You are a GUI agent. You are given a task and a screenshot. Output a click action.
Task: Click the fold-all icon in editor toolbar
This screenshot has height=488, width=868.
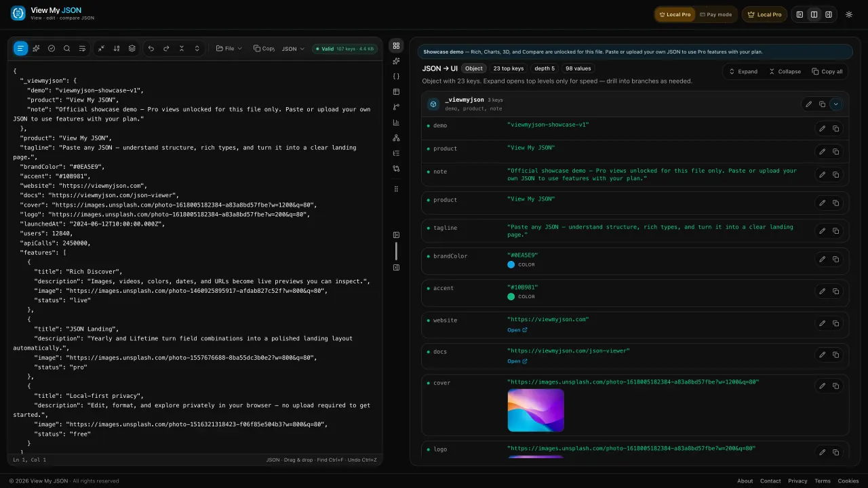click(182, 48)
